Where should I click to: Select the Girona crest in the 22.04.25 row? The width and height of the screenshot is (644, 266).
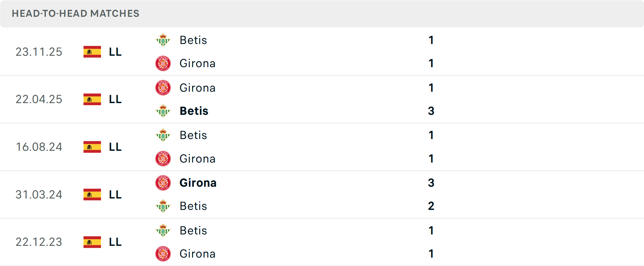[x=163, y=88]
